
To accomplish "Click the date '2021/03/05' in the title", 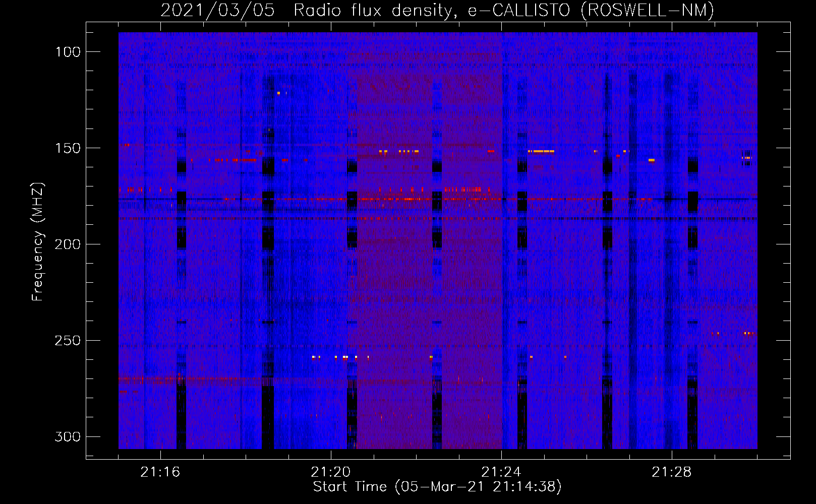I will (x=218, y=10).
